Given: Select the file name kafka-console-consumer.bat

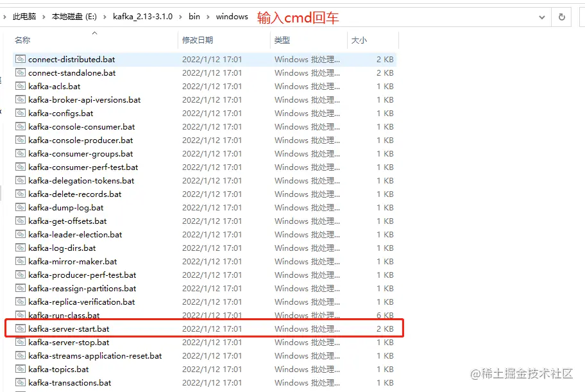Looking at the screenshot, I should coord(81,127).
